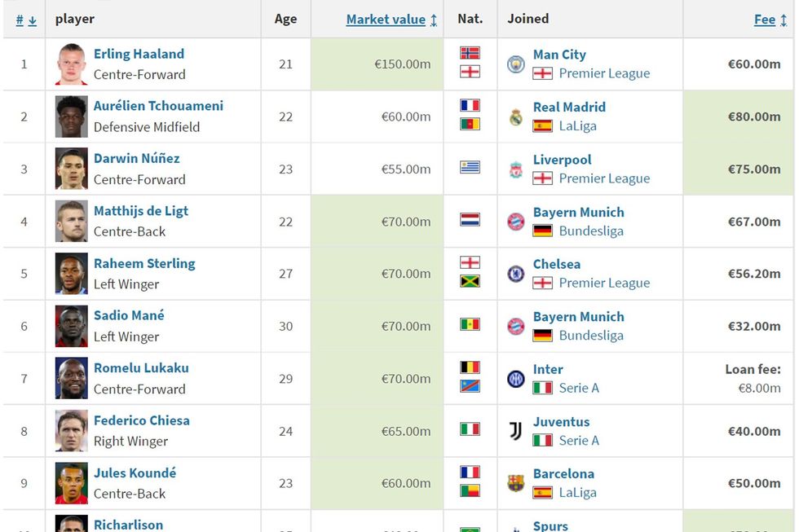799x532 pixels.
Task: Open Aurélien Tchouameni's player page
Action: point(158,106)
